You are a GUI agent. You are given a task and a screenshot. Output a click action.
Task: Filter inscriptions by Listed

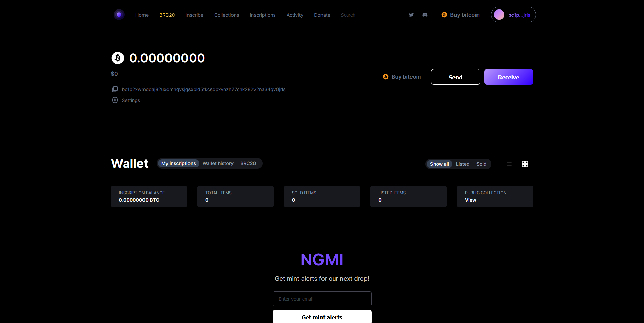[x=462, y=164]
